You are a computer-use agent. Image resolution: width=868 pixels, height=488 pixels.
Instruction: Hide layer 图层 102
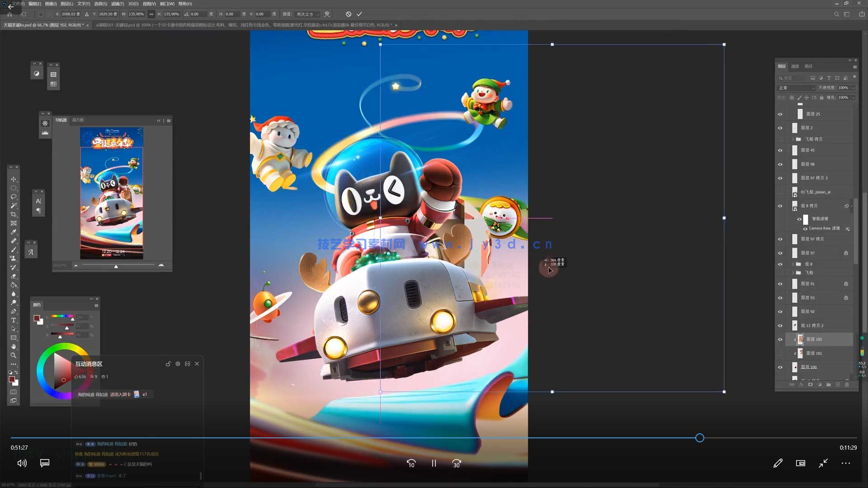(x=780, y=339)
